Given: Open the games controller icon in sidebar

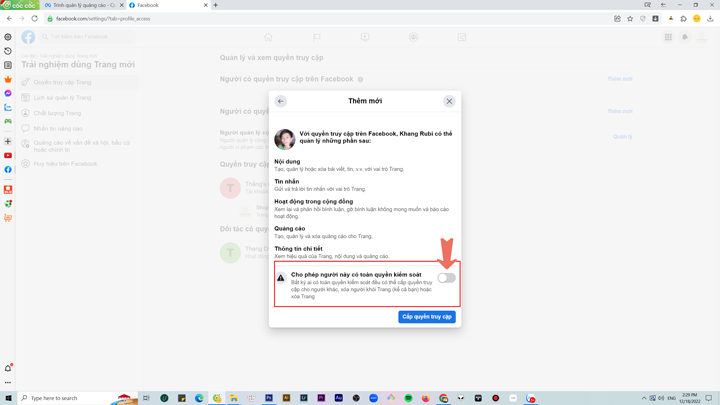Looking at the screenshot, I should tap(8, 121).
